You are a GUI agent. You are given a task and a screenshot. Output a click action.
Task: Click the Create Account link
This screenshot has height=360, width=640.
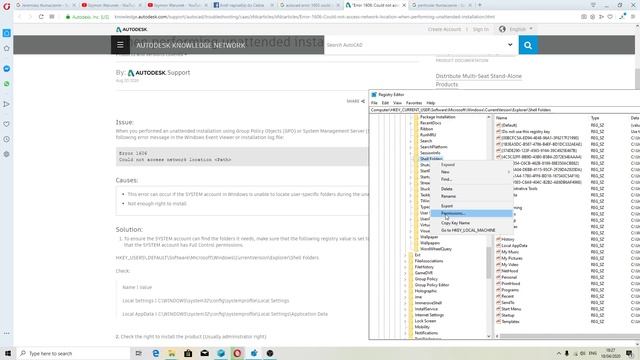444,29
